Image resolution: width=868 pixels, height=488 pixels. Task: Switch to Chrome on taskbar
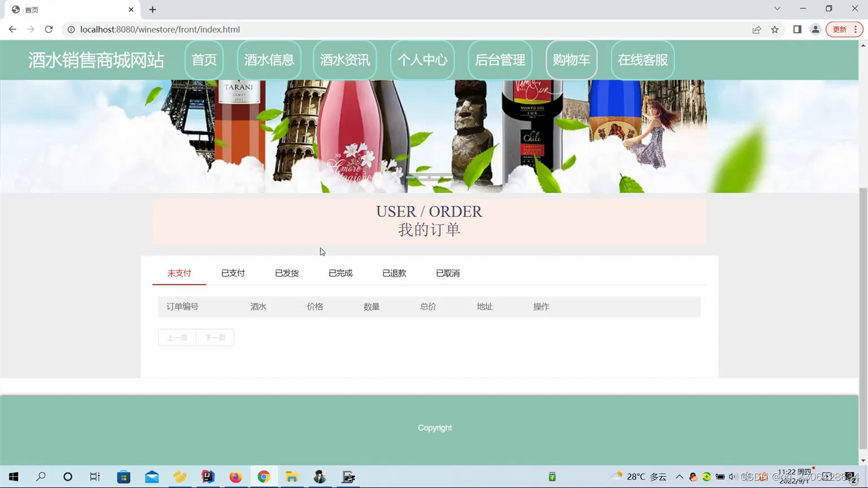point(263,477)
